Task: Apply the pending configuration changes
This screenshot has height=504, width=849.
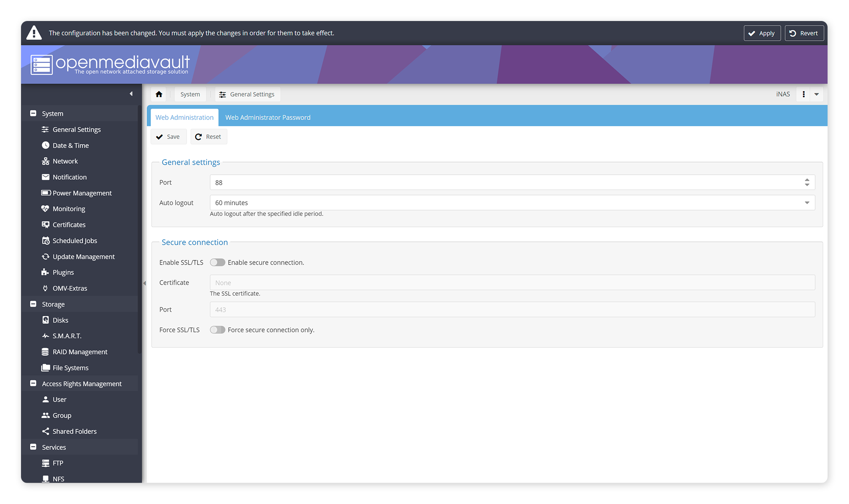Action: click(762, 33)
